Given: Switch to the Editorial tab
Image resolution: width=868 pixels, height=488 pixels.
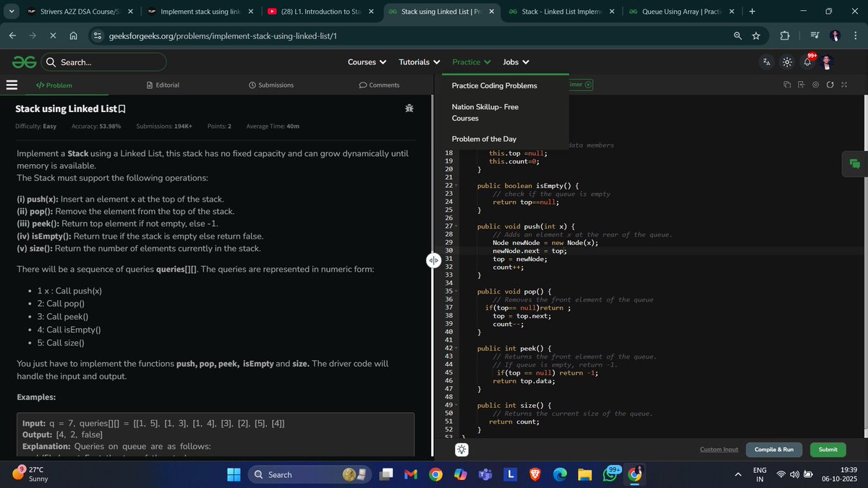Looking at the screenshot, I should click(163, 85).
